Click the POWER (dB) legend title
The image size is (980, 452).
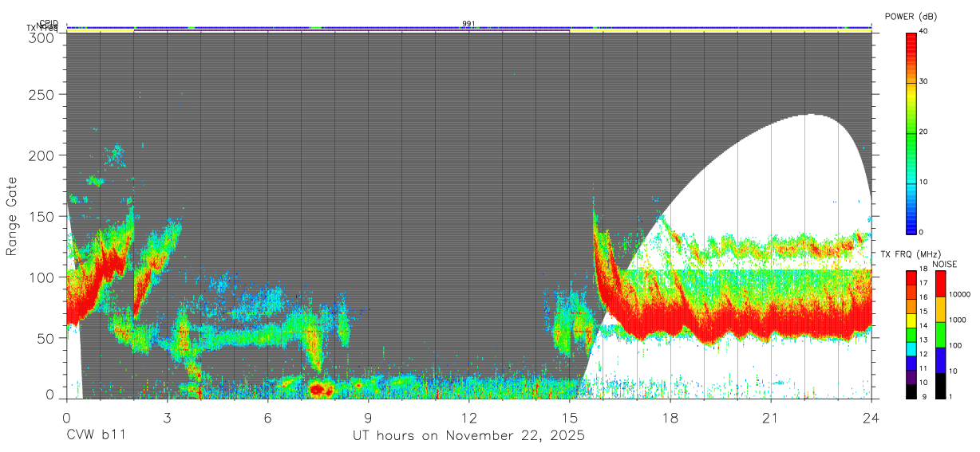point(911,17)
